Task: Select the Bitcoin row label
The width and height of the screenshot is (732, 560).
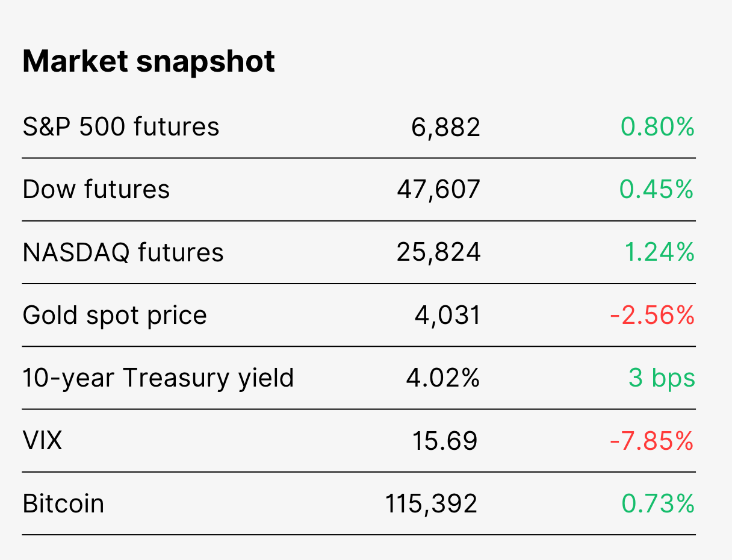Action: click(x=63, y=503)
